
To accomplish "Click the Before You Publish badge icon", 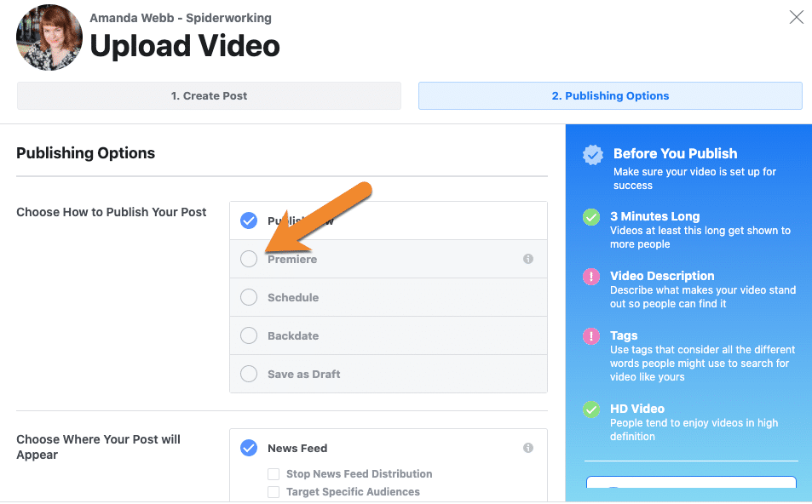I will pos(593,154).
